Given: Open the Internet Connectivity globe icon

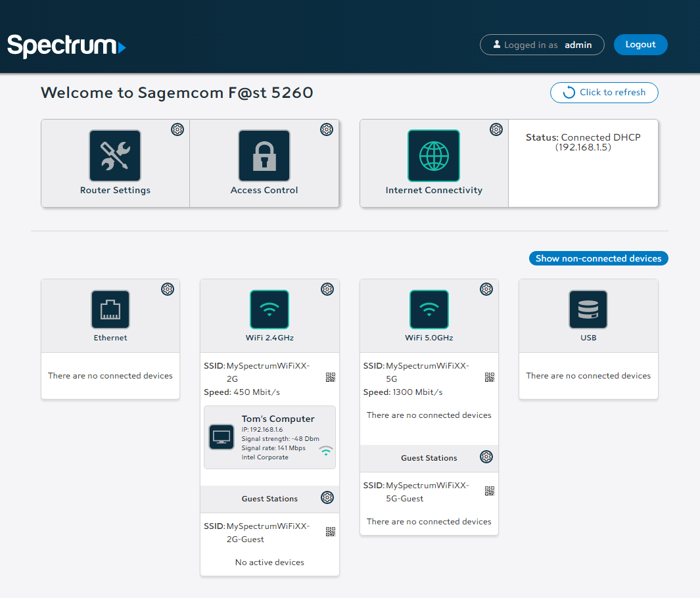Looking at the screenshot, I should pos(434,156).
